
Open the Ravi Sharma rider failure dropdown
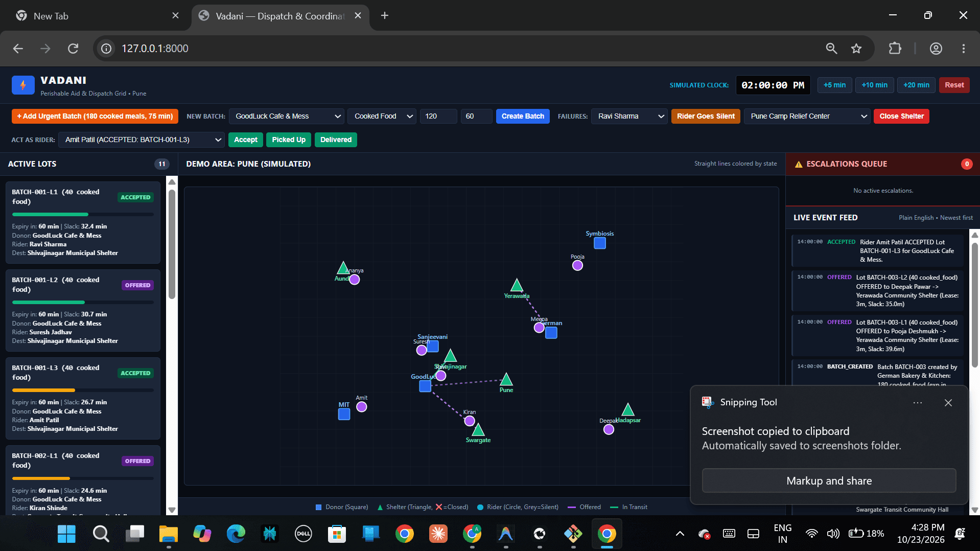[630, 116]
